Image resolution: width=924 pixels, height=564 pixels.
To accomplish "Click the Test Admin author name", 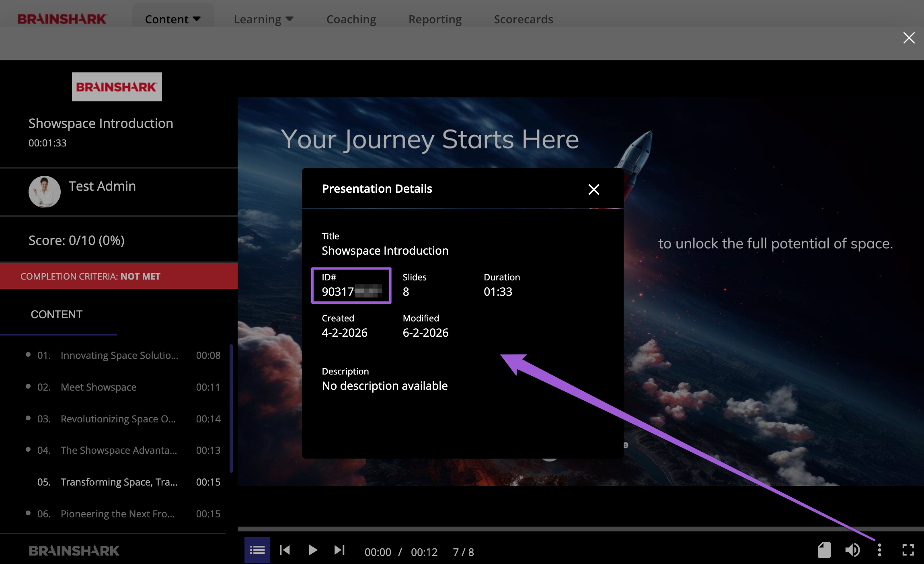I will pyautogui.click(x=102, y=186).
